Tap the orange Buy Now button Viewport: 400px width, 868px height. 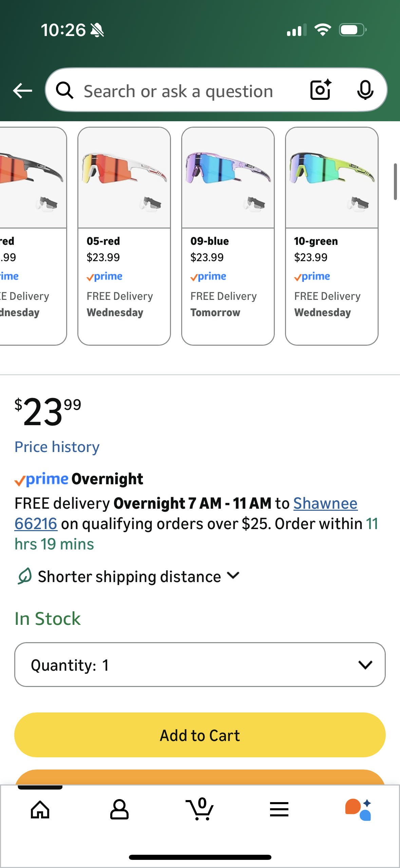tap(200, 777)
